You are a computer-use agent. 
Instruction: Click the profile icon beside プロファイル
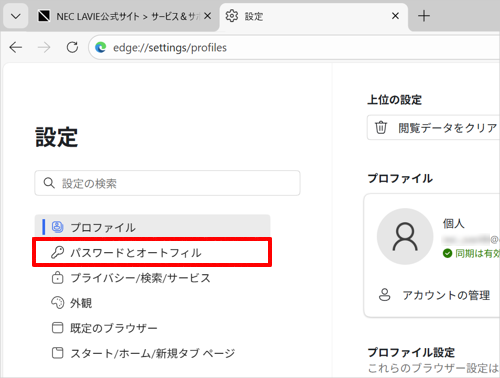click(57, 227)
